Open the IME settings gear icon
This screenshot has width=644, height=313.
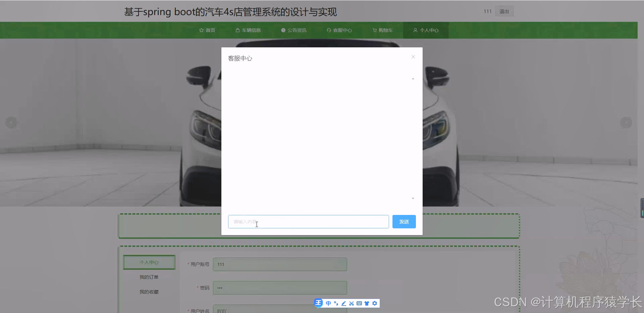[375, 303]
